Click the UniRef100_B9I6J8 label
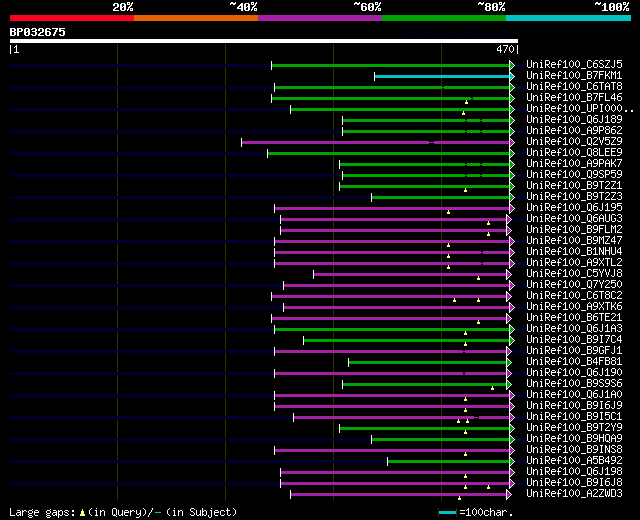The width and height of the screenshot is (640, 520). click(x=574, y=483)
